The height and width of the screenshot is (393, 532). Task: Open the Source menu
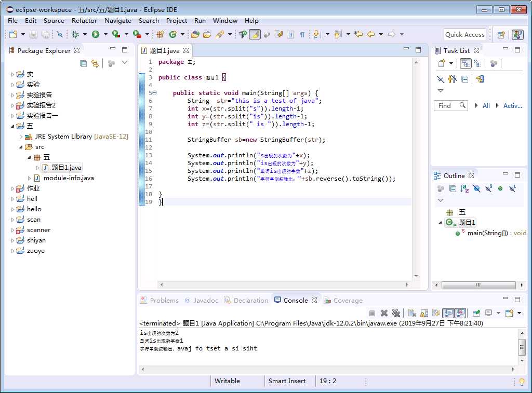point(54,21)
